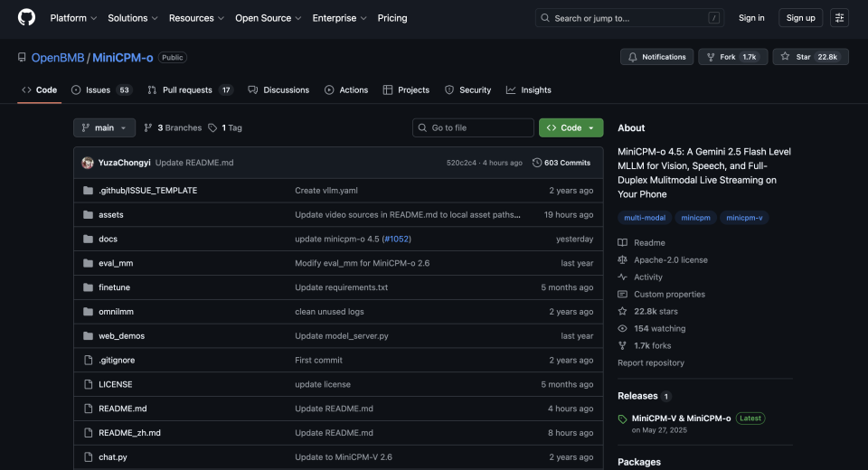Select the minicpm topic tag

[695, 218]
